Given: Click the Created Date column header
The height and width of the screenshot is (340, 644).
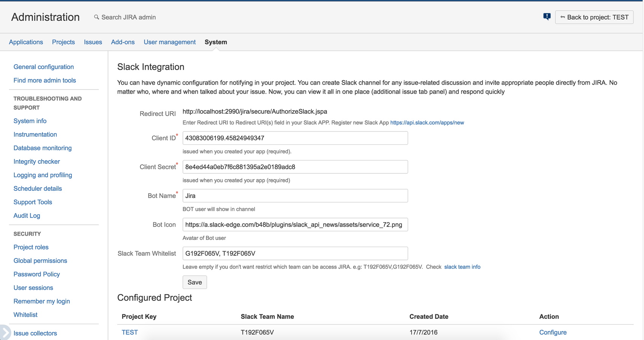Looking at the screenshot, I should (x=429, y=317).
